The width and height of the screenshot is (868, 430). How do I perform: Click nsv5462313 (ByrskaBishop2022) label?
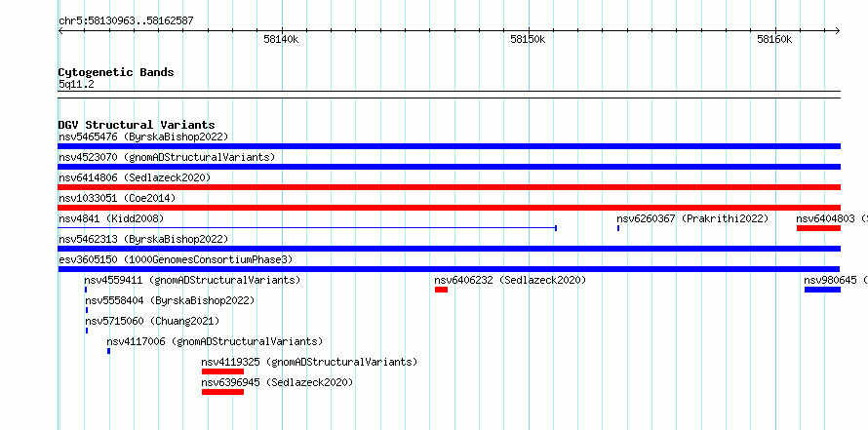tap(143, 239)
